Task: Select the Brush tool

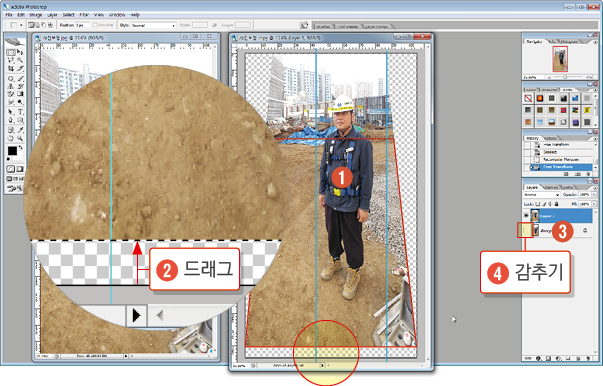Action: point(20,78)
